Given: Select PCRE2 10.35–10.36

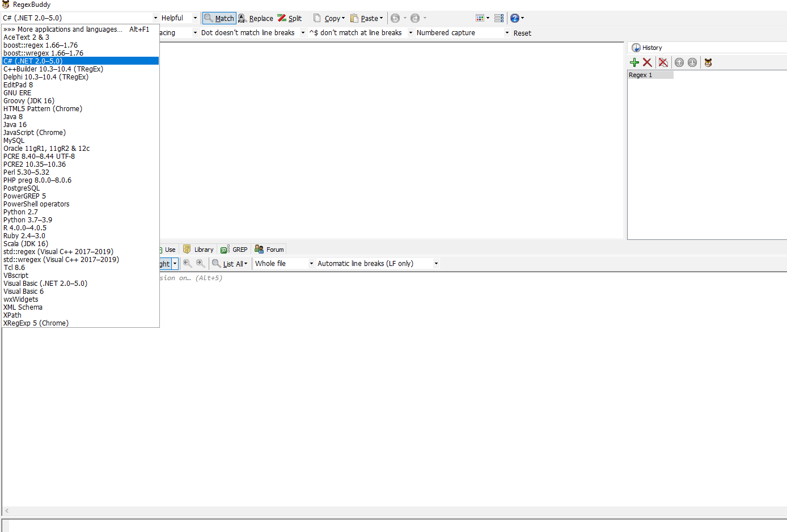Looking at the screenshot, I should coord(81,164).
